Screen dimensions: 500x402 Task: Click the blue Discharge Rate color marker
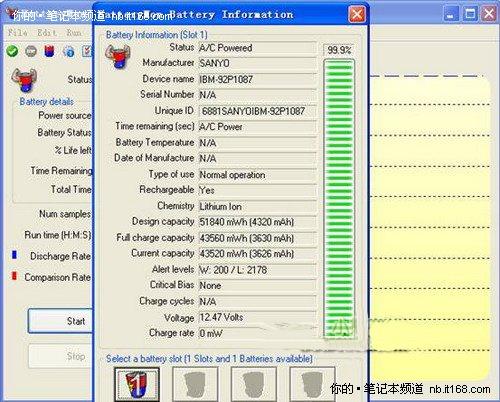[x=14, y=255]
